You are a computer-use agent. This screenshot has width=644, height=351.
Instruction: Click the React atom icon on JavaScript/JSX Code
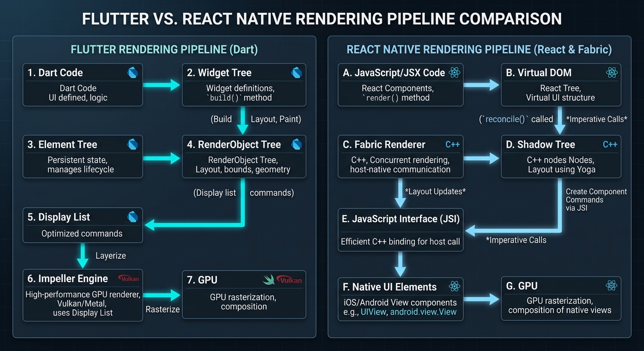[x=455, y=72]
